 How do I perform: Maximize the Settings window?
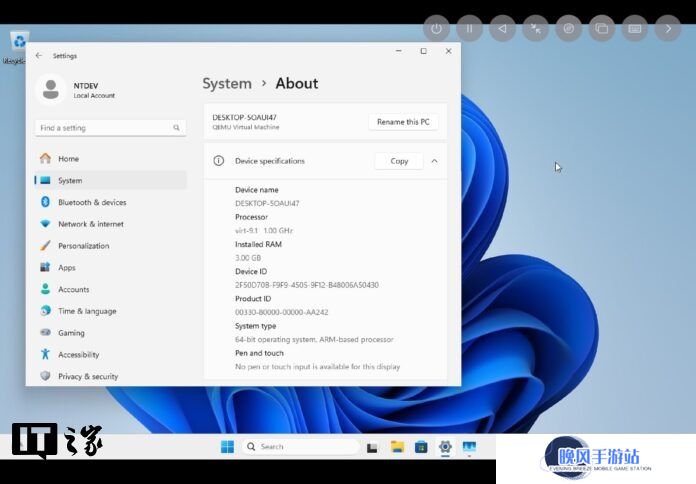click(423, 51)
